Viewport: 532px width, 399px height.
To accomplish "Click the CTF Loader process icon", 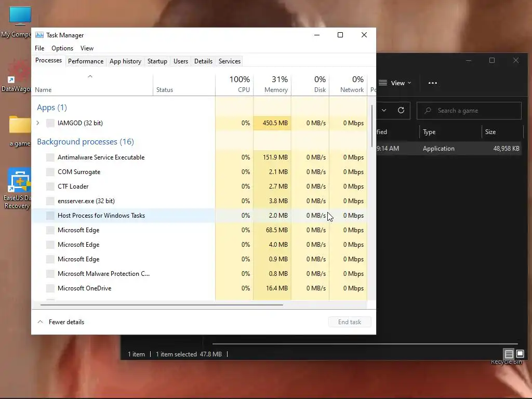I will (50, 187).
